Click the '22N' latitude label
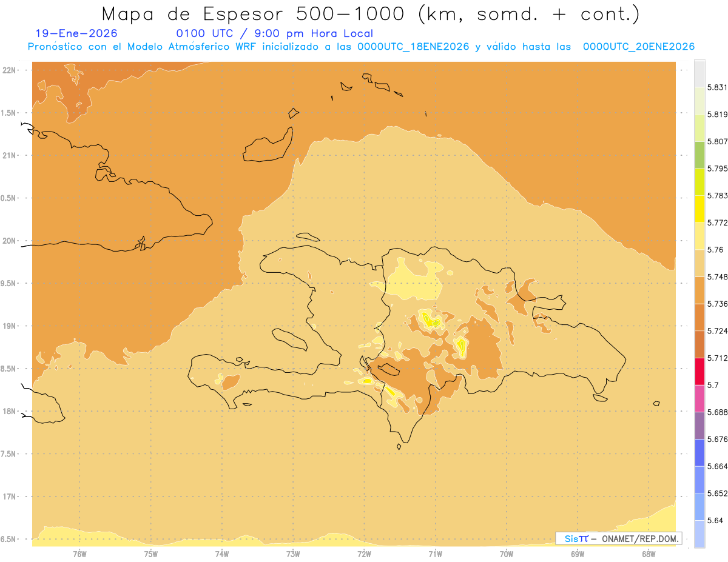The height and width of the screenshot is (562, 728). (x=10, y=70)
